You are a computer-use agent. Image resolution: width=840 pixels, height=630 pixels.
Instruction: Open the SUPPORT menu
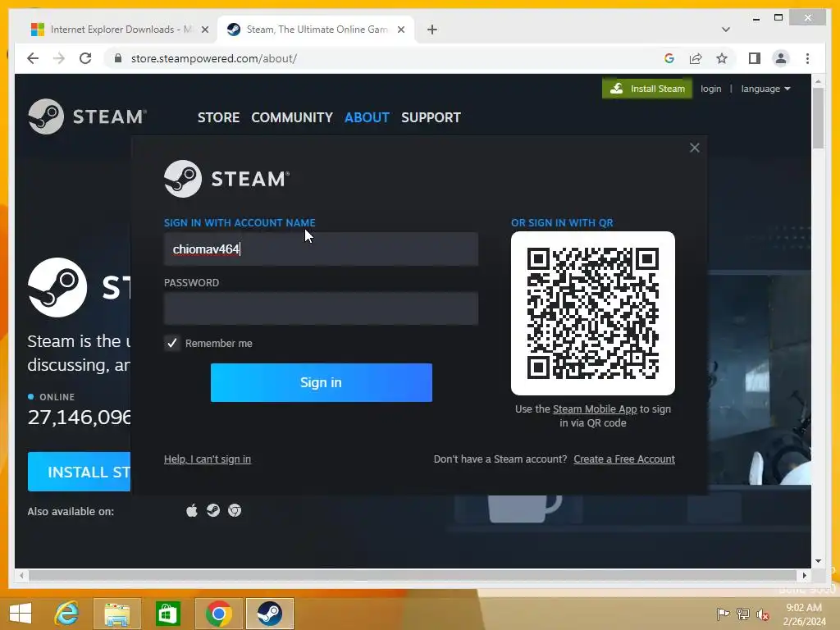coord(431,117)
